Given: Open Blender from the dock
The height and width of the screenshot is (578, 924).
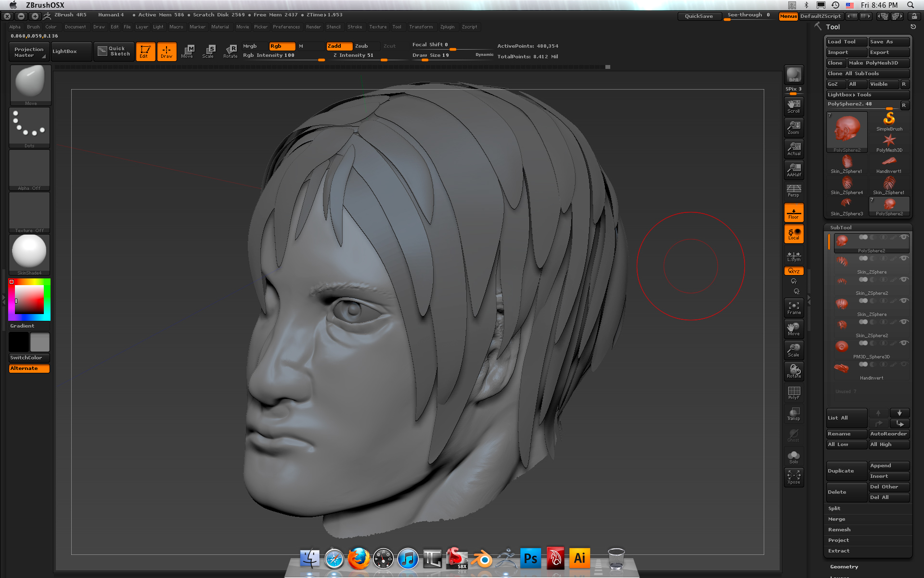Looking at the screenshot, I should pyautogui.click(x=481, y=559).
